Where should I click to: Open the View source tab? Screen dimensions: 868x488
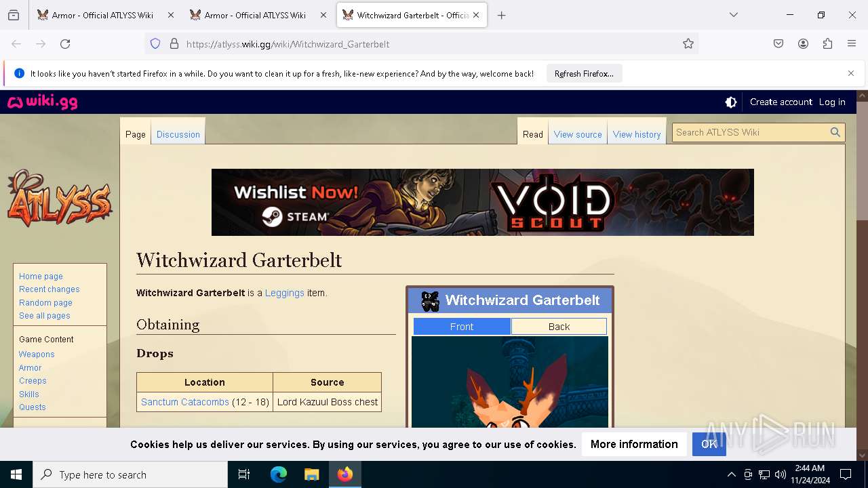578,134
